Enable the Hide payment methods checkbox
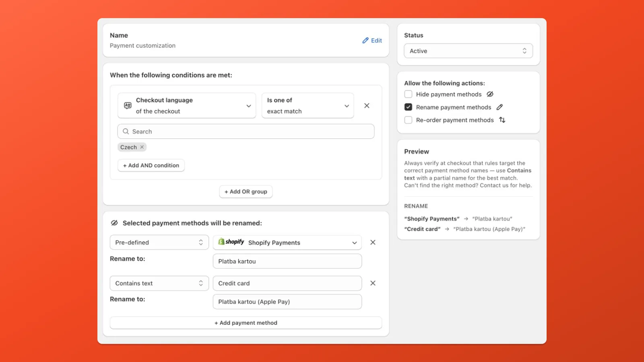 [408, 94]
